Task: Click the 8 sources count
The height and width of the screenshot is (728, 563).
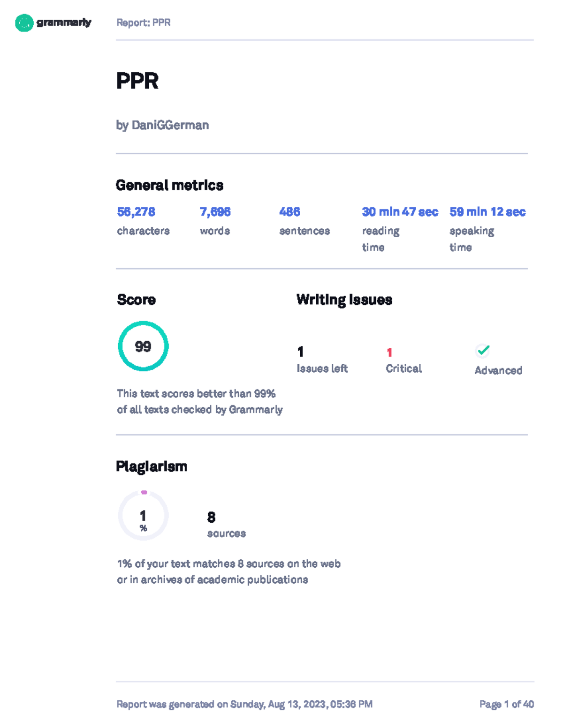Action: point(212,517)
